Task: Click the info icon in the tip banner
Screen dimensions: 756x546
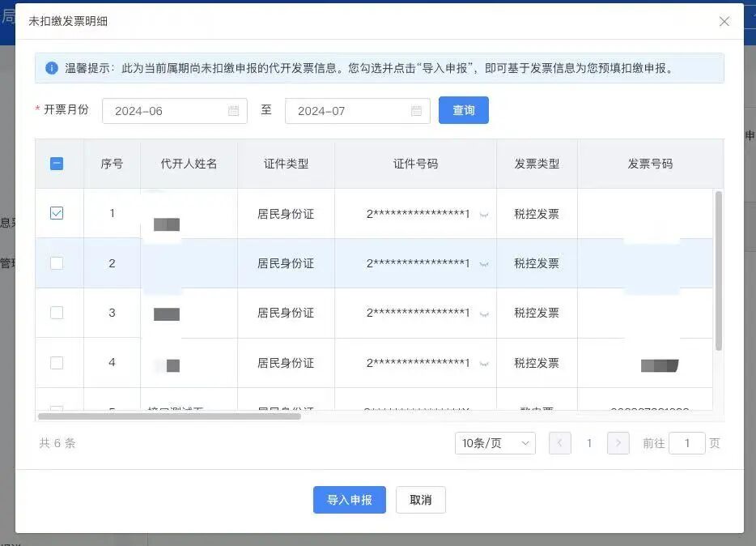Action: coord(52,68)
